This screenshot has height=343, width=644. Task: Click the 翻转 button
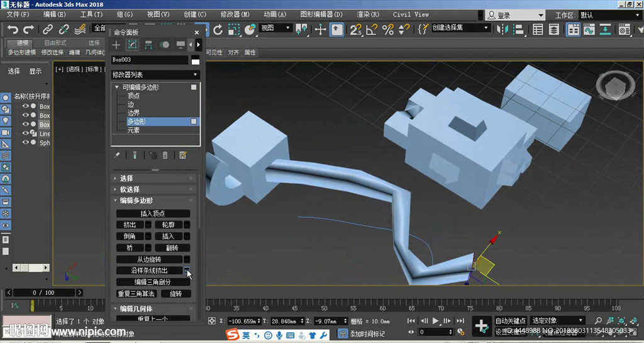172,248
